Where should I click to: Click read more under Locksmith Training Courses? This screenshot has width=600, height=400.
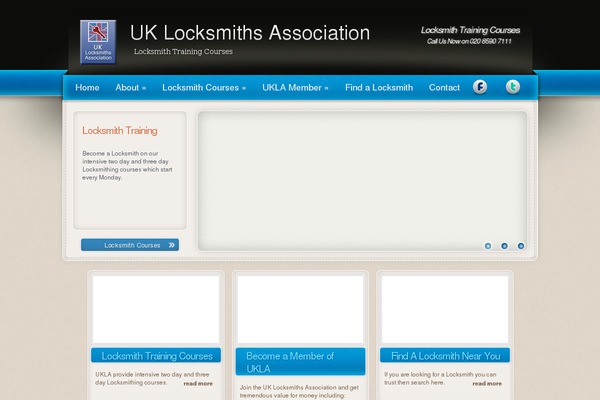198,384
